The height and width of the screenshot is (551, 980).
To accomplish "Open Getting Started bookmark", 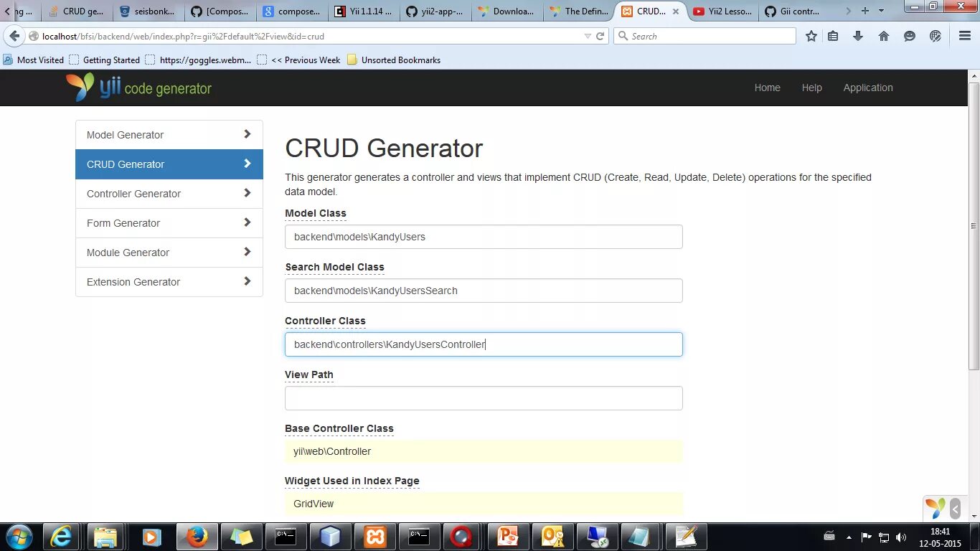I will [105, 60].
